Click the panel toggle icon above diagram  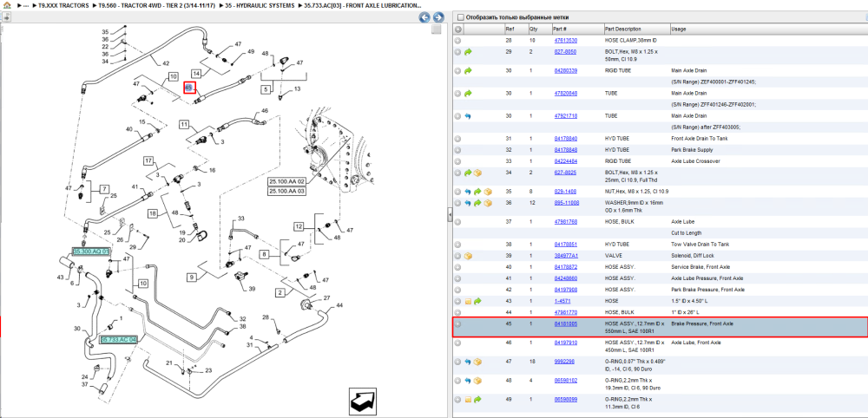pyautogui.click(x=6, y=17)
